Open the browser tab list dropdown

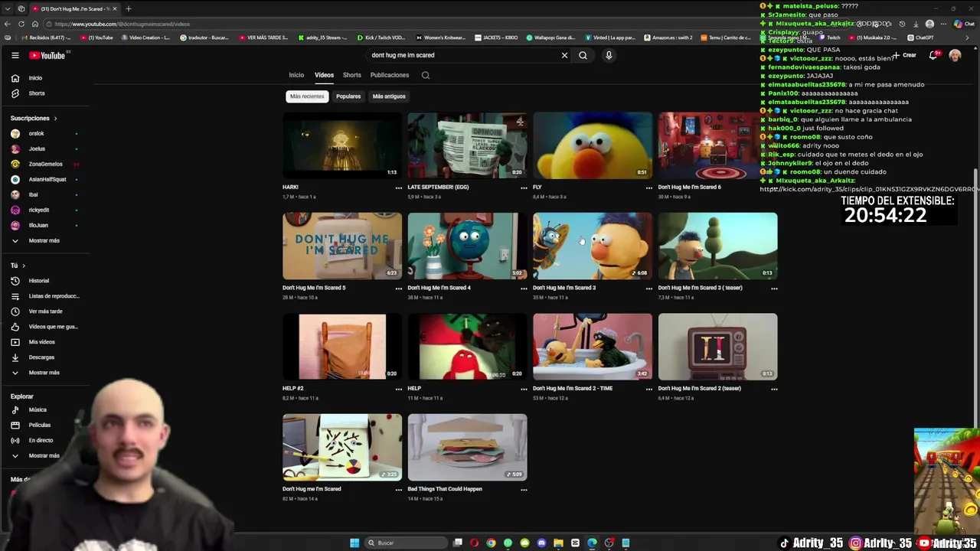(x=8, y=8)
